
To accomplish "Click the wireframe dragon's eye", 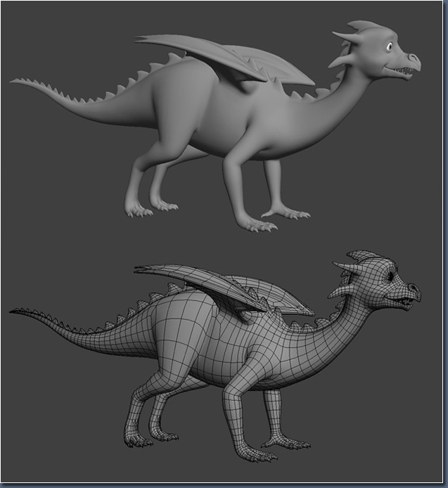I will coord(389,276).
